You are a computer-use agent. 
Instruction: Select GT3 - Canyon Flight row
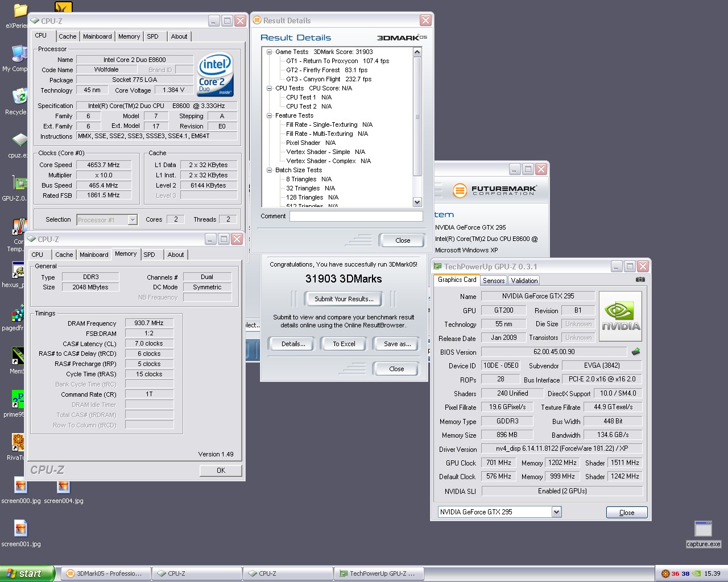[329, 79]
